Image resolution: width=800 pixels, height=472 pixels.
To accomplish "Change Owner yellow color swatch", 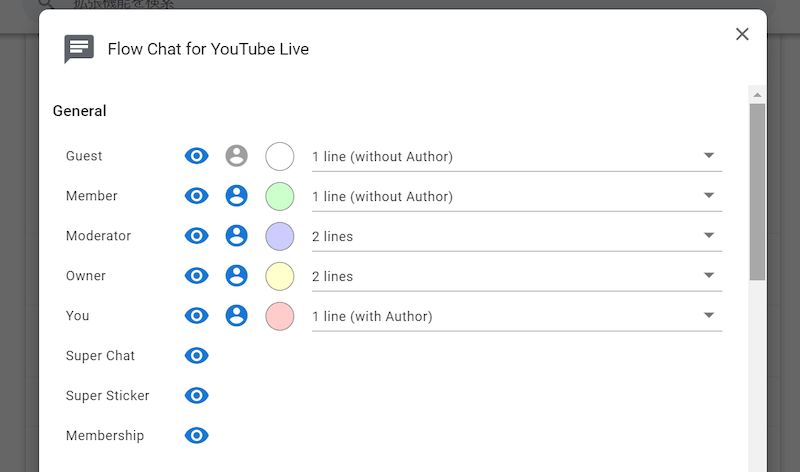I will point(280,276).
